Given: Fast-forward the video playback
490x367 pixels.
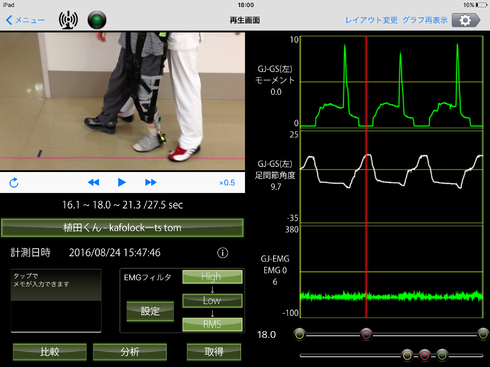Looking at the screenshot, I should pyautogui.click(x=151, y=182).
